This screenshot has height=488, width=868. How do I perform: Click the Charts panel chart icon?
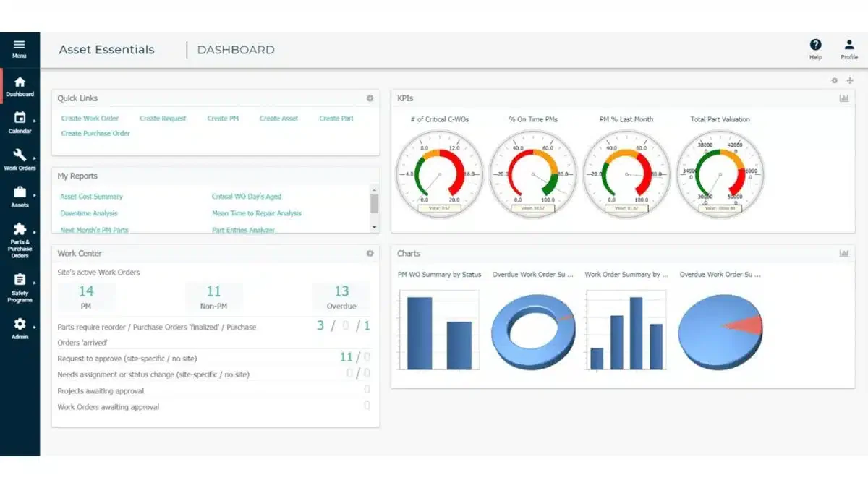pos(844,254)
